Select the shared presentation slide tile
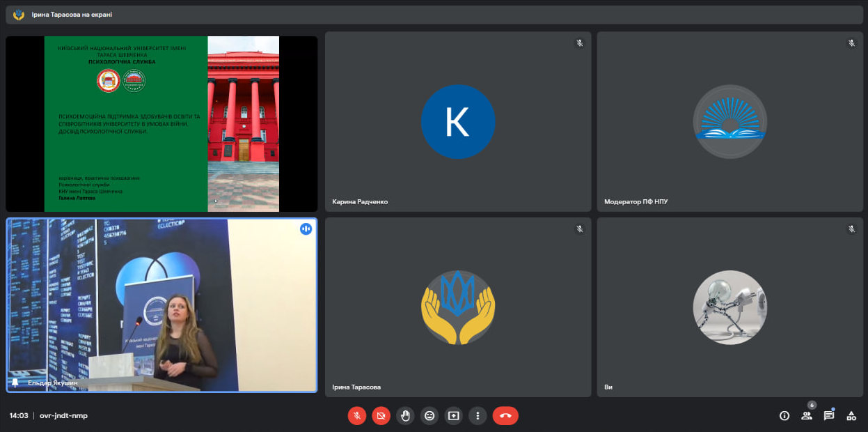The height and width of the screenshot is (432, 868). coord(161,123)
